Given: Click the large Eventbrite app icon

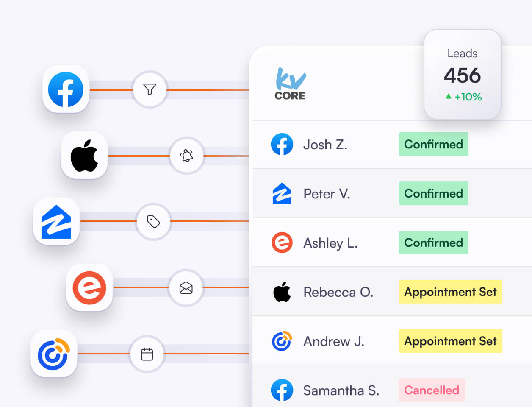Looking at the screenshot, I should click(x=89, y=287).
